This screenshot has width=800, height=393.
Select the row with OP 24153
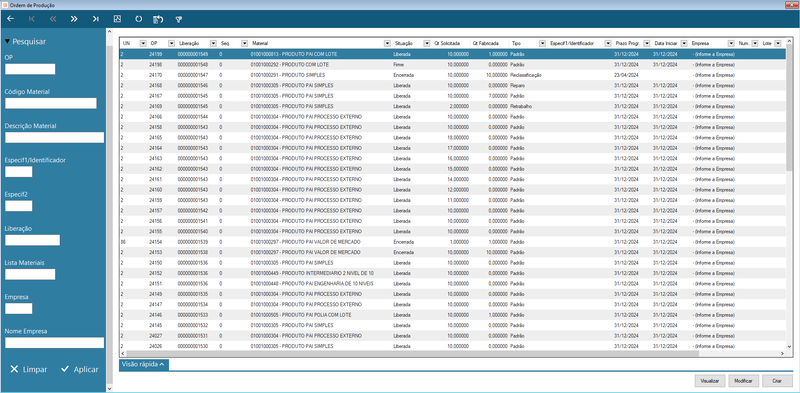pos(453,252)
